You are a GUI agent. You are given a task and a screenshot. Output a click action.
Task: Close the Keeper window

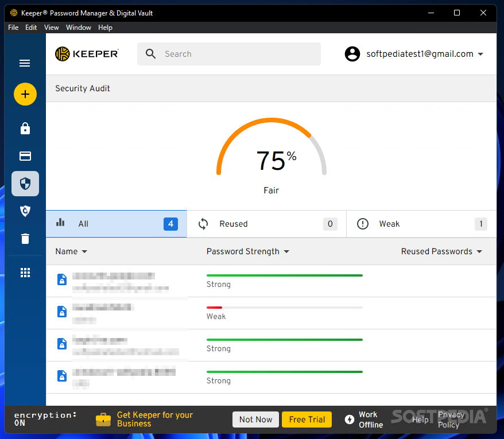(483, 13)
